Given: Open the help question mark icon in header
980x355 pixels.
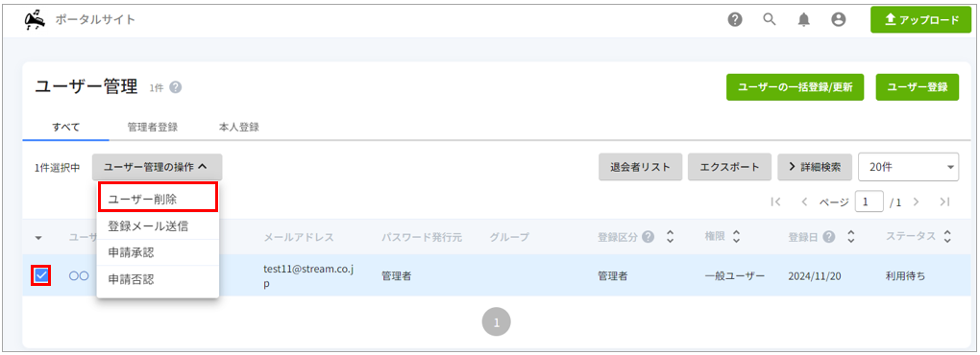Looking at the screenshot, I should point(735,20).
